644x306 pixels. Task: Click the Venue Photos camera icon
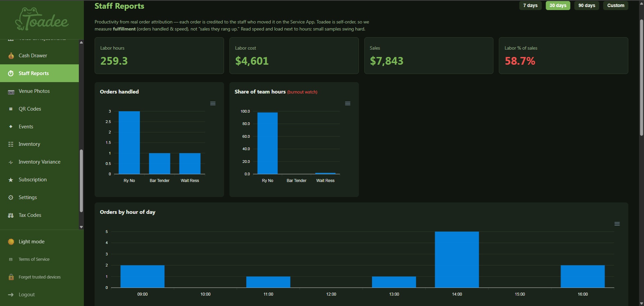[x=11, y=91]
